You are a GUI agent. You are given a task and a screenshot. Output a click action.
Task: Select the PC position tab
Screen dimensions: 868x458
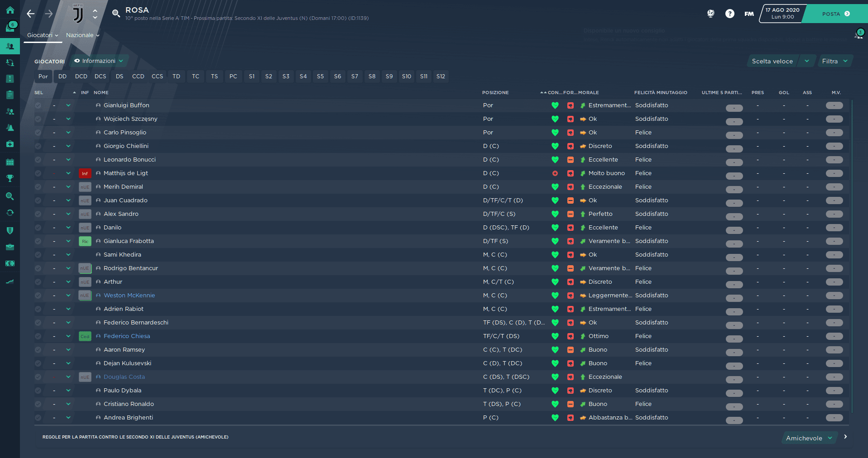coord(233,76)
